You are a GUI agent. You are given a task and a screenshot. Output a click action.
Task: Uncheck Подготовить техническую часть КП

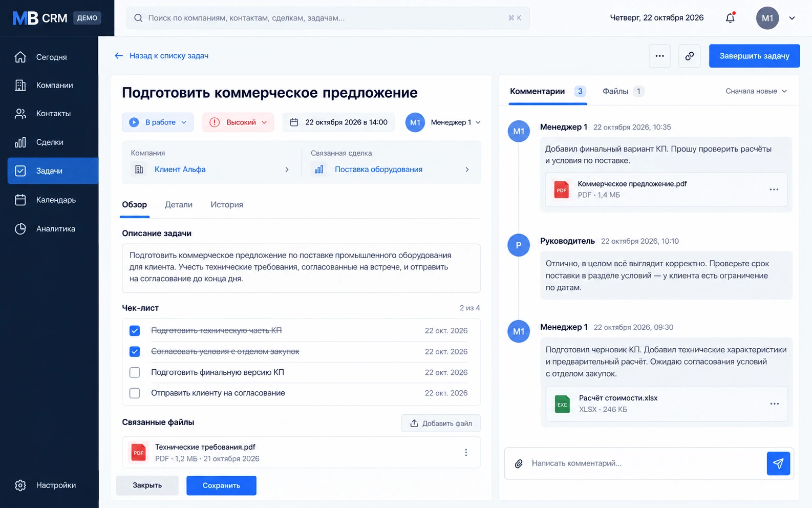135,331
